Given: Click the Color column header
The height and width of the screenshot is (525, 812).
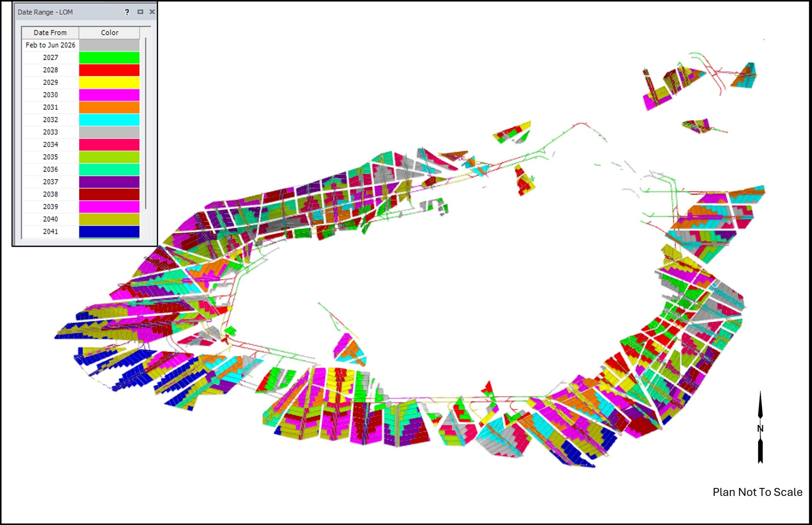Looking at the screenshot, I should [109, 33].
